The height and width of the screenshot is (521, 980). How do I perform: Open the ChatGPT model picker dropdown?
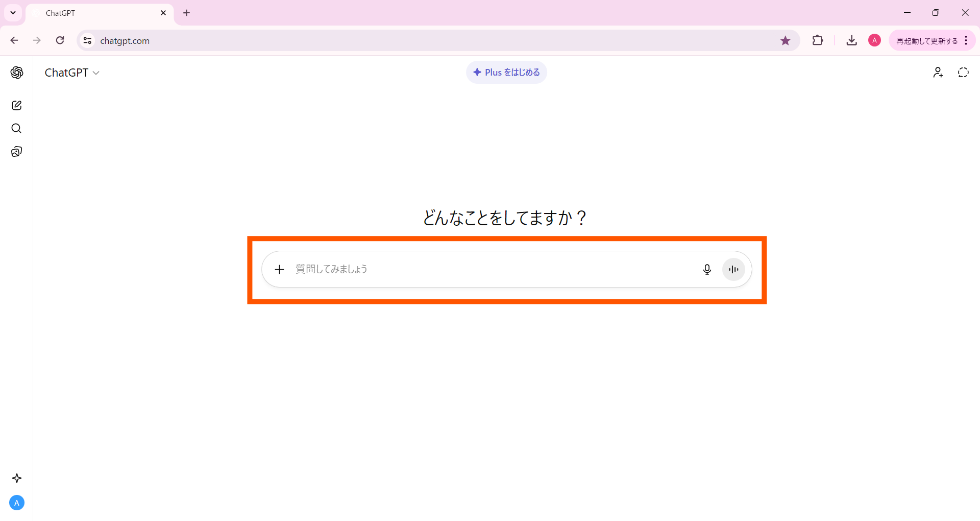click(x=71, y=72)
